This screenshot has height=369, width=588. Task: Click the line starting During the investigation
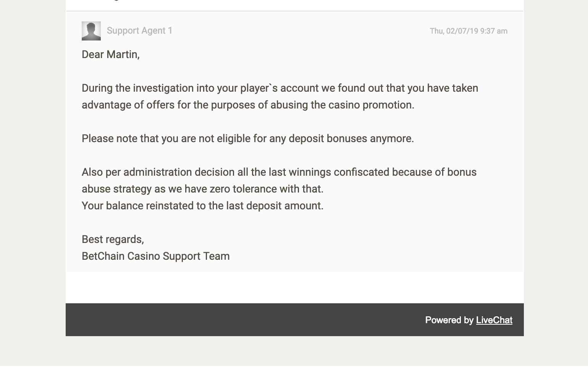click(280, 88)
